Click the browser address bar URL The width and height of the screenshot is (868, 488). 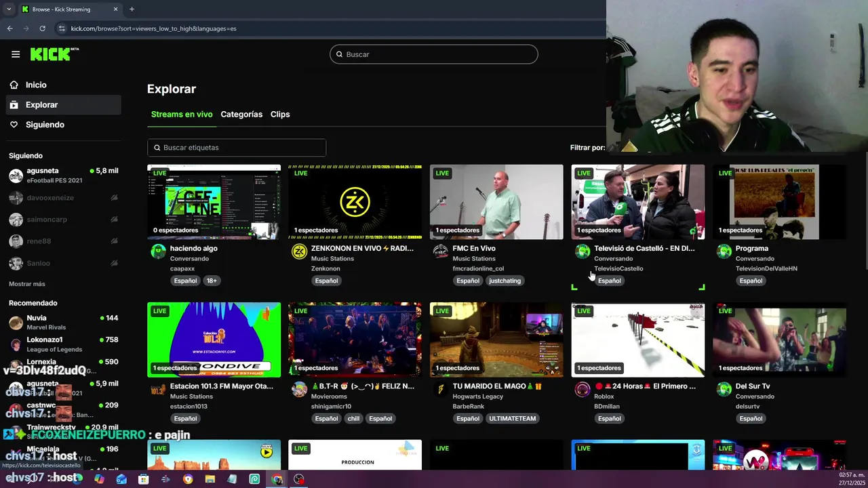pyautogui.click(x=154, y=28)
